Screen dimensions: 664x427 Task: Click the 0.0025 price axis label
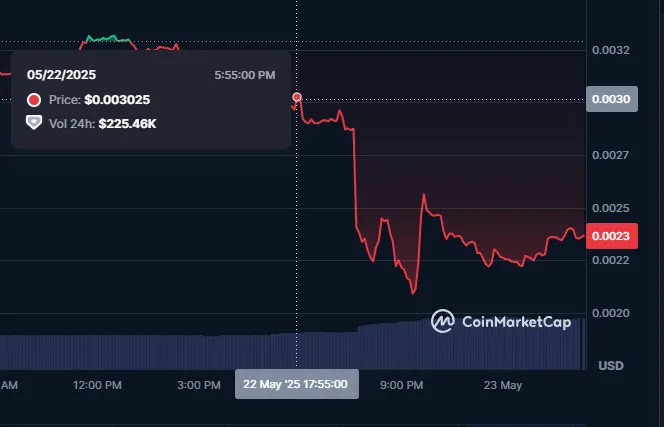click(611, 208)
